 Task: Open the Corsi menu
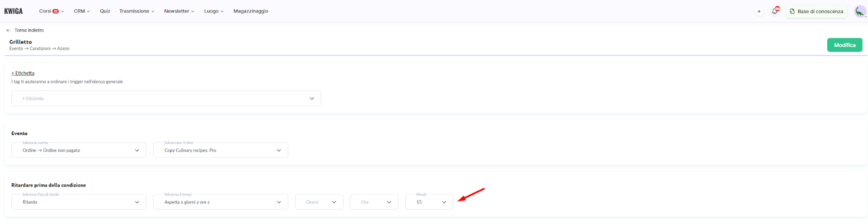pos(46,11)
